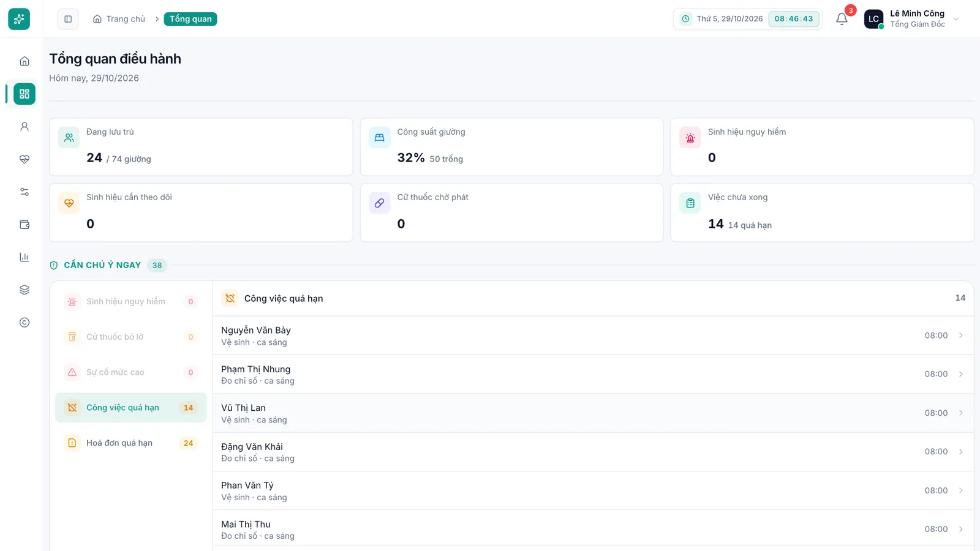
Task: Select the Sự cố mức cao category
Action: [131, 372]
